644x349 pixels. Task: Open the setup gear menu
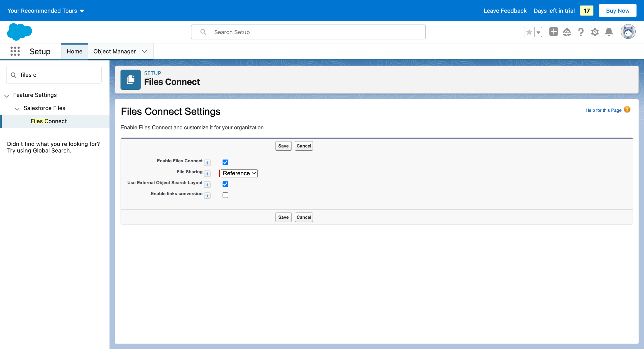[x=595, y=32]
